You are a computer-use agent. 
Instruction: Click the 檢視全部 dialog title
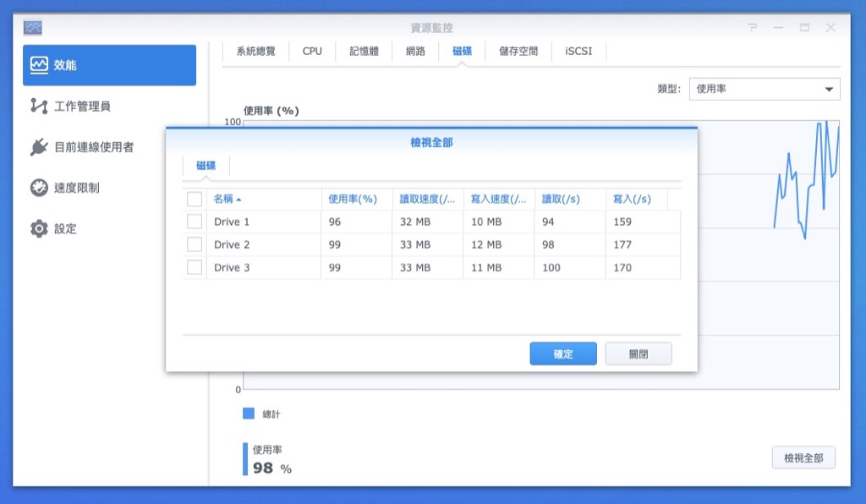(x=431, y=143)
